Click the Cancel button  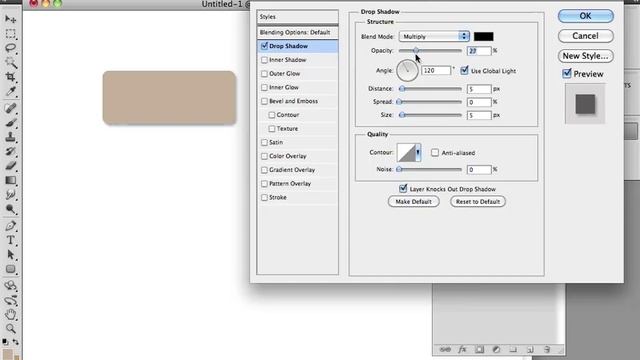tap(585, 36)
